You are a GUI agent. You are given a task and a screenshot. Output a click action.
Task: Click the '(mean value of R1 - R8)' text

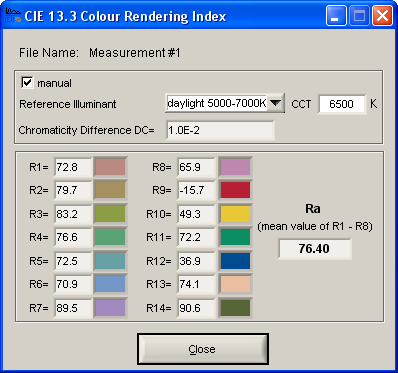[315, 226]
